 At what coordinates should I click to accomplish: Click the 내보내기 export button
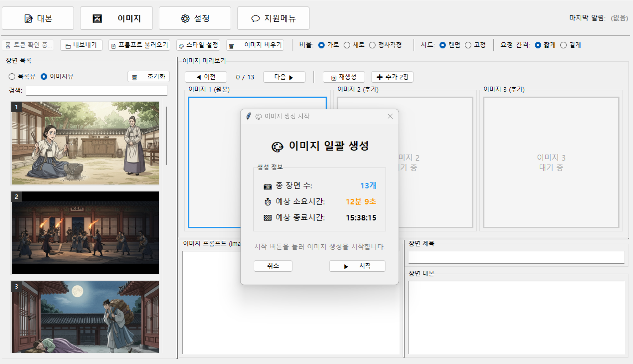coord(81,45)
